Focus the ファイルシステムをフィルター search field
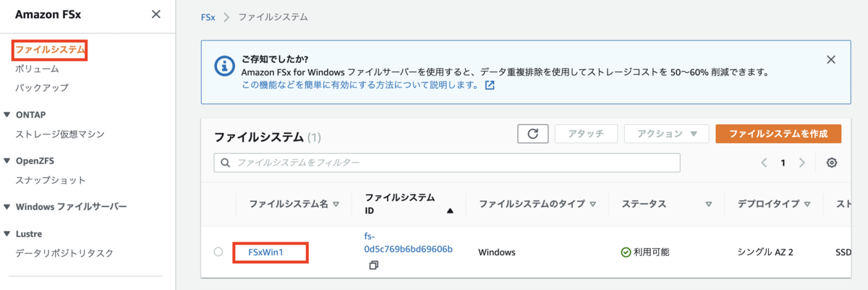This screenshot has height=290, width=868. [447, 163]
